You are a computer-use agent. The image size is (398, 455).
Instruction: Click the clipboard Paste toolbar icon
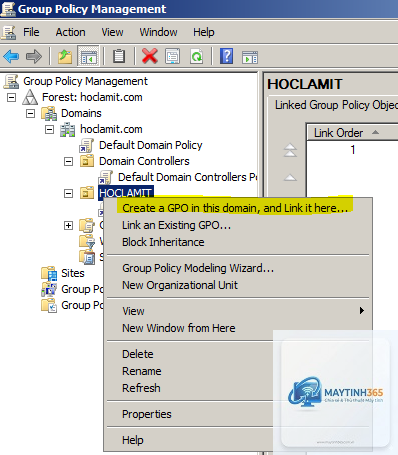(x=119, y=56)
